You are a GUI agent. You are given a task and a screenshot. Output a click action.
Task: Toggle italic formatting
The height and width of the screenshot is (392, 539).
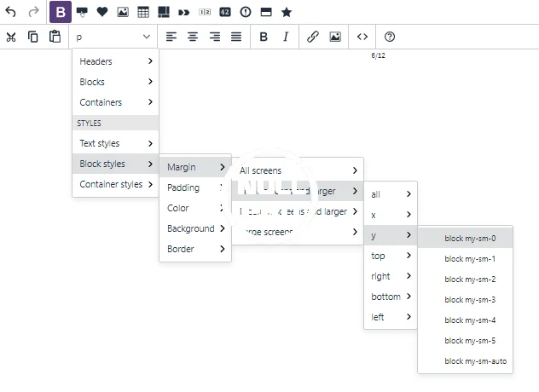point(286,37)
